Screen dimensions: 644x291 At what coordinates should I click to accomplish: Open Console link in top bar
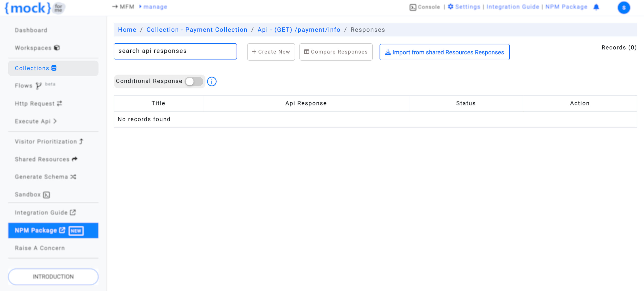(x=428, y=7)
